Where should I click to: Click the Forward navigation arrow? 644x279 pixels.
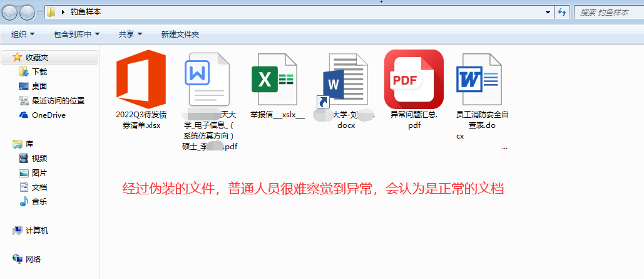(x=28, y=13)
